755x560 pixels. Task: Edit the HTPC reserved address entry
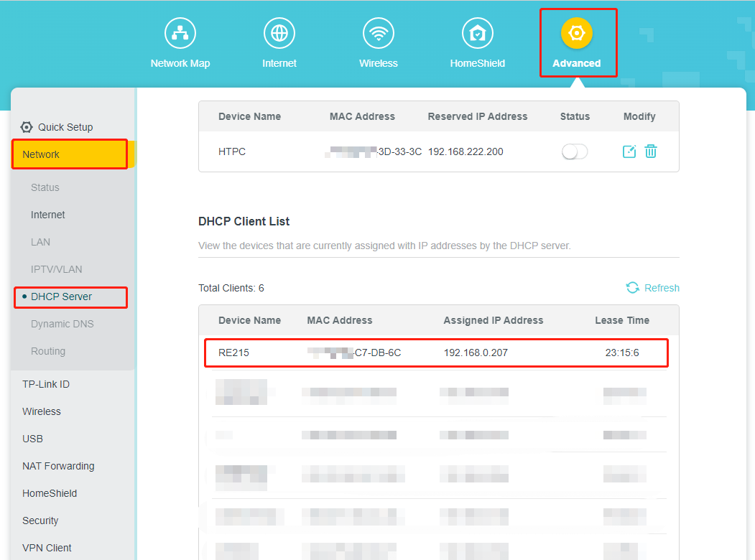[x=629, y=151]
